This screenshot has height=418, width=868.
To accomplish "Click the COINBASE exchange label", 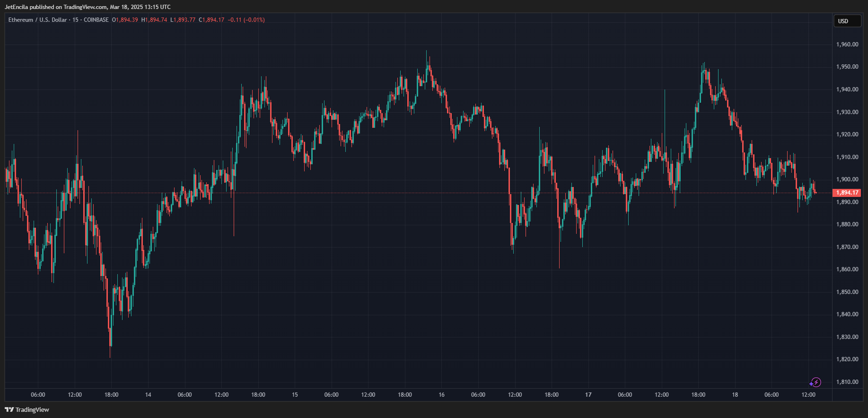I will click(x=96, y=20).
